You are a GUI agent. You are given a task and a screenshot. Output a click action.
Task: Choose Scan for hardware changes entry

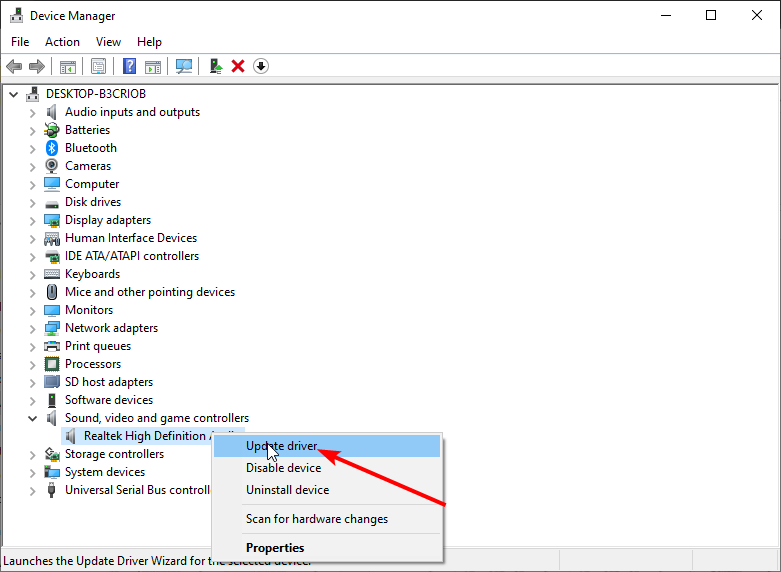pos(327,519)
